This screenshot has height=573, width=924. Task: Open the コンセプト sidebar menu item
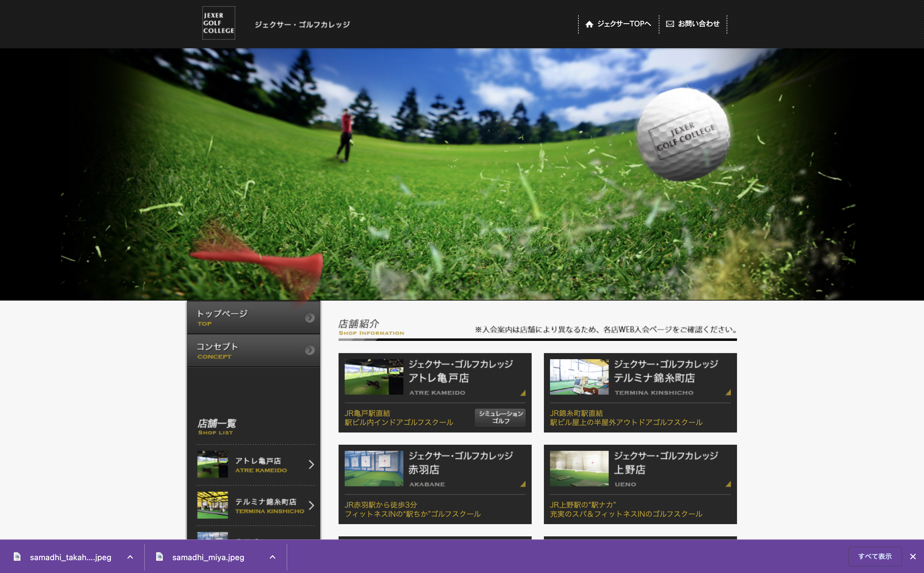[254, 351]
